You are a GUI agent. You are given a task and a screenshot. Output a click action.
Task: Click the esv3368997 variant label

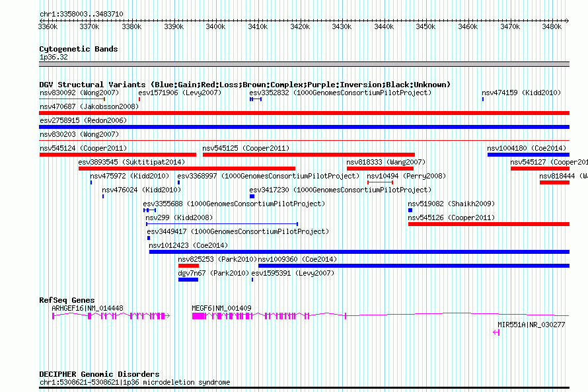point(268,176)
